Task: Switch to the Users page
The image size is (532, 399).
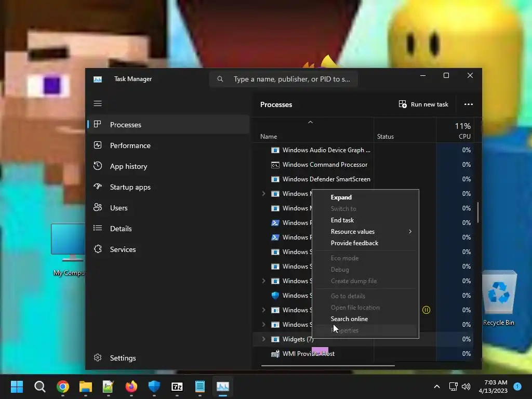Action: point(169,208)
